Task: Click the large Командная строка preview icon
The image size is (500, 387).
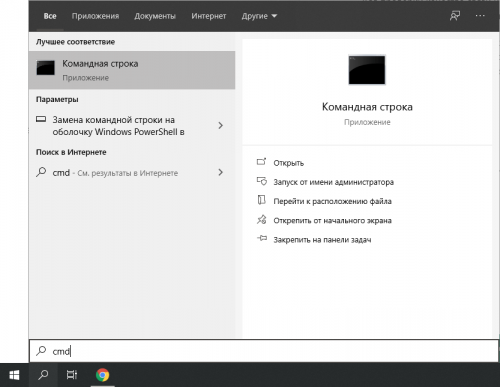Action: 367,70
